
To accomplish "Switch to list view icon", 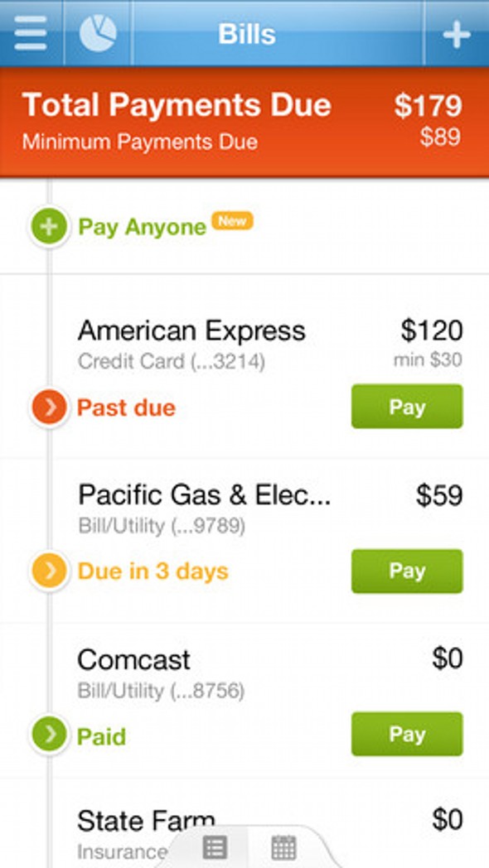I will point(215,847).
